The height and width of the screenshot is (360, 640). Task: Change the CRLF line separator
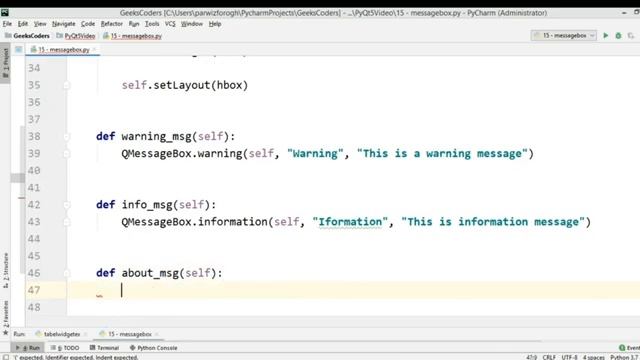click(x=549, y=357)
